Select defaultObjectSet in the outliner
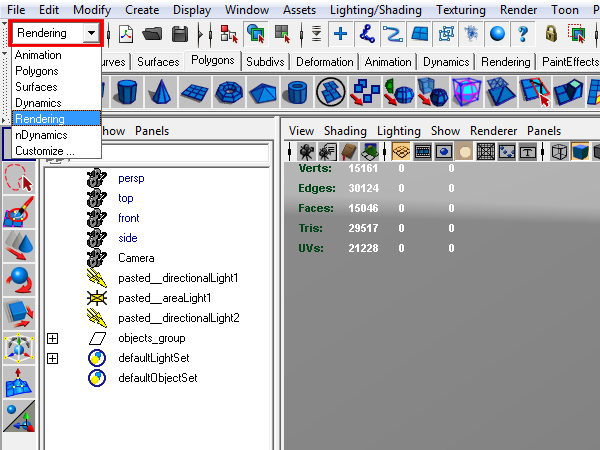The width and height of the screenshot is (600, 450). pos(158,378)
